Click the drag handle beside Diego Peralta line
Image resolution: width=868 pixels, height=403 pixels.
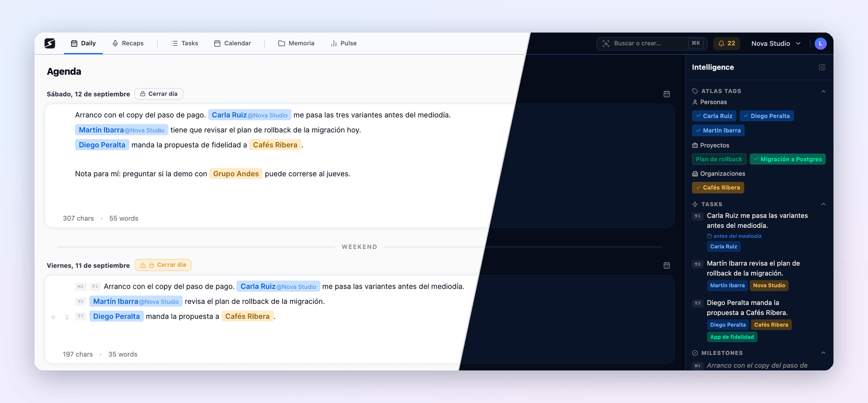pyautogui.click(x=67, y=317)
